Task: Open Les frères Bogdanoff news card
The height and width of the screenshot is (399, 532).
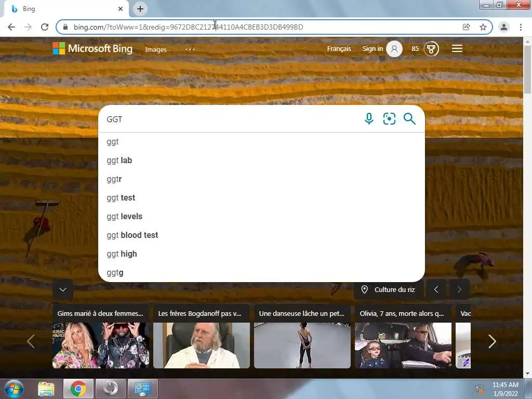Action: pyautogui.click(x=202, y=337)
